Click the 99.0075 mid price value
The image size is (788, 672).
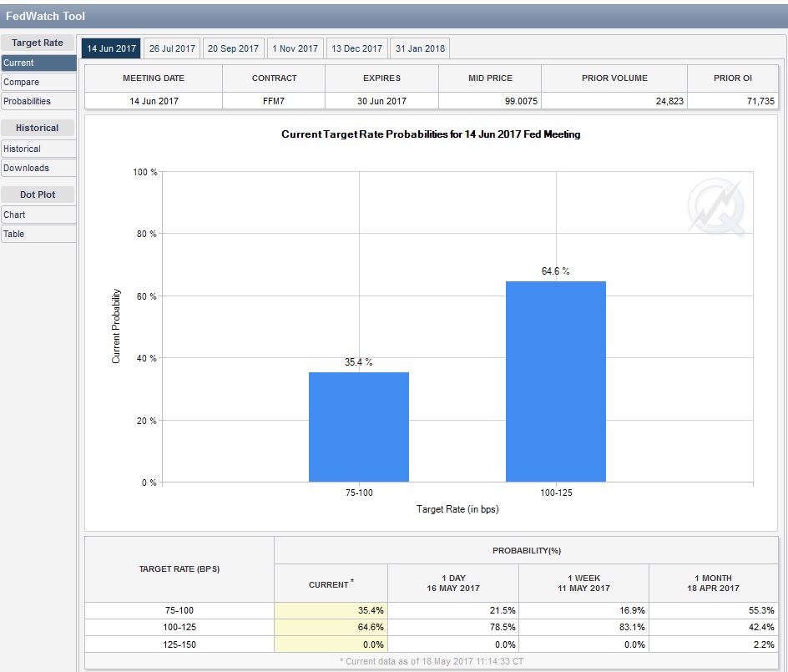[x=521, y=101]
